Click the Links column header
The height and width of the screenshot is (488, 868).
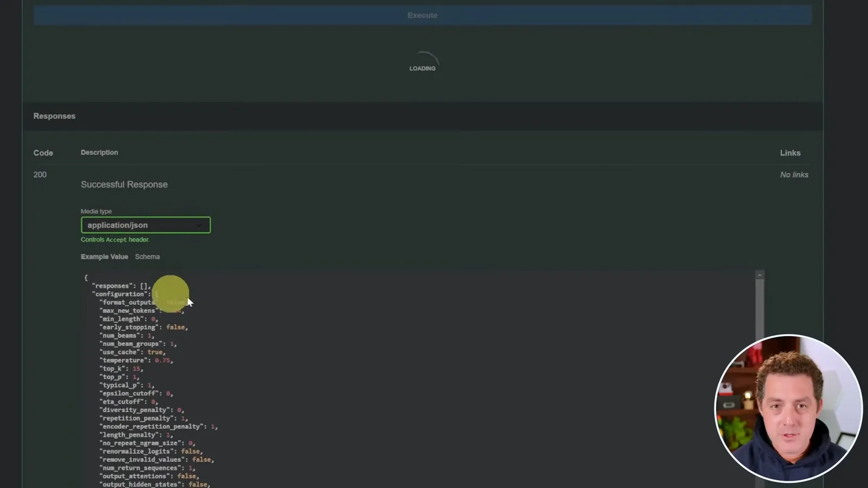pyautogui.click(x=790, y=153)
